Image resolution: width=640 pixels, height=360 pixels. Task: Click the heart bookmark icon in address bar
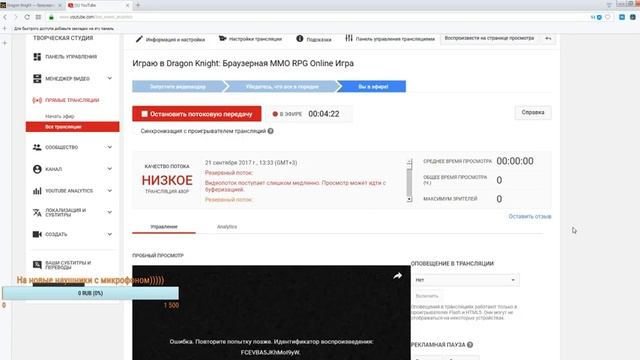608,17
